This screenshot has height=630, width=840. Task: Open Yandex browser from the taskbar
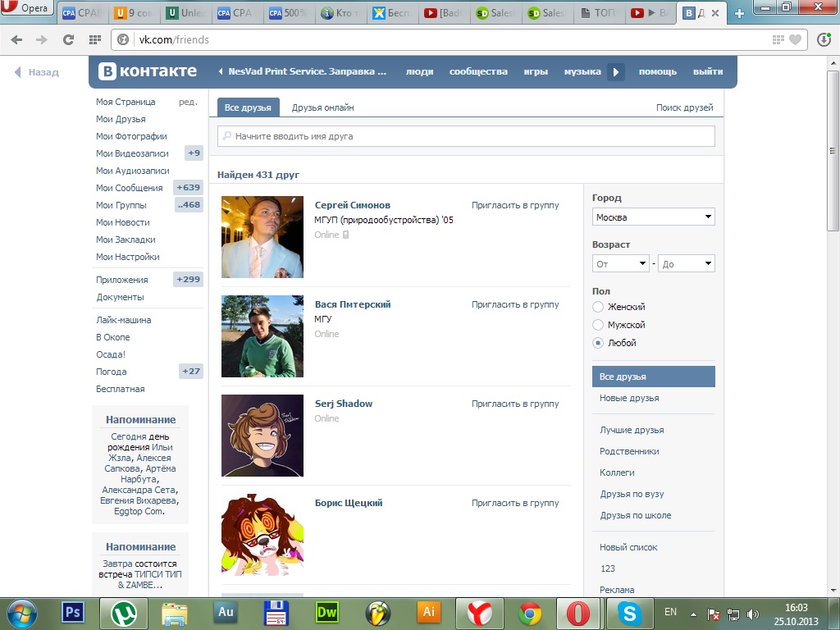[479, 612]
